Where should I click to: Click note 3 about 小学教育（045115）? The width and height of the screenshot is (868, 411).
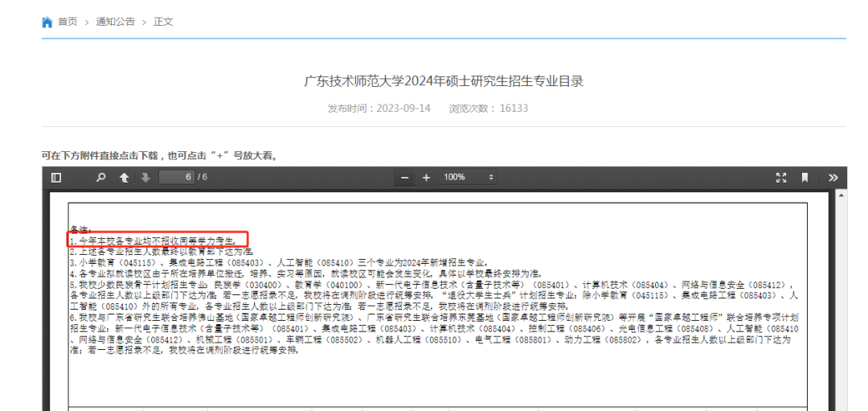pyautogui.click(x=278, y=262)
